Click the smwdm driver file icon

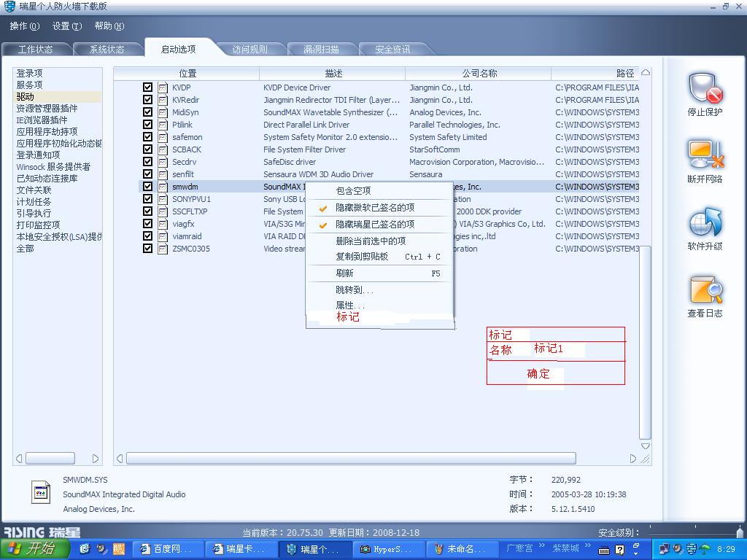point(163,187)
